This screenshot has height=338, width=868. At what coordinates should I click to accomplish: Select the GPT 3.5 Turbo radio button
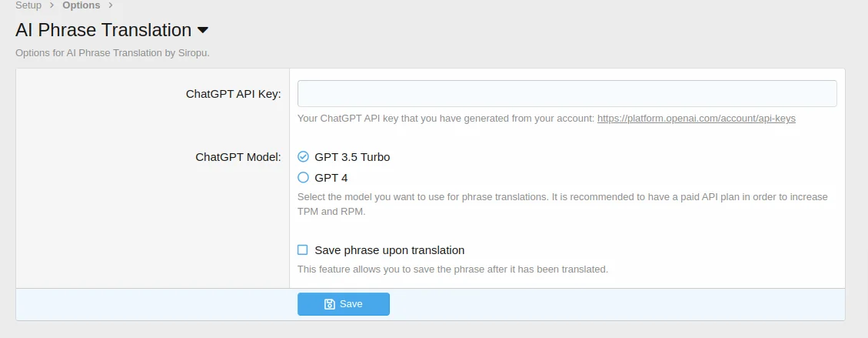(x=303, y=157)
